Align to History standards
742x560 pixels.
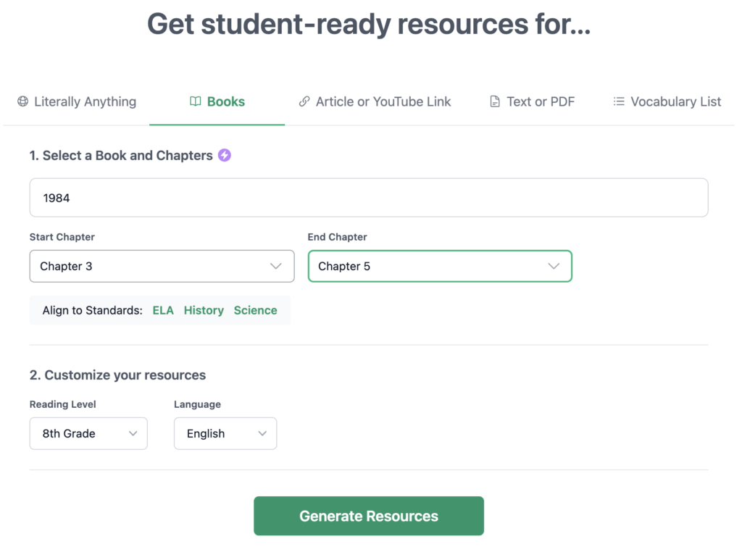click(204, 310)
